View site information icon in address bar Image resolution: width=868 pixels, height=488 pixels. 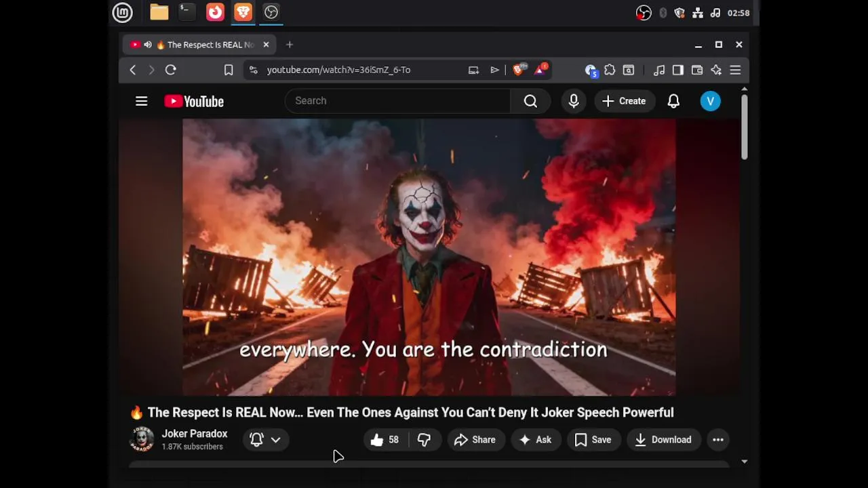point(253,70)
